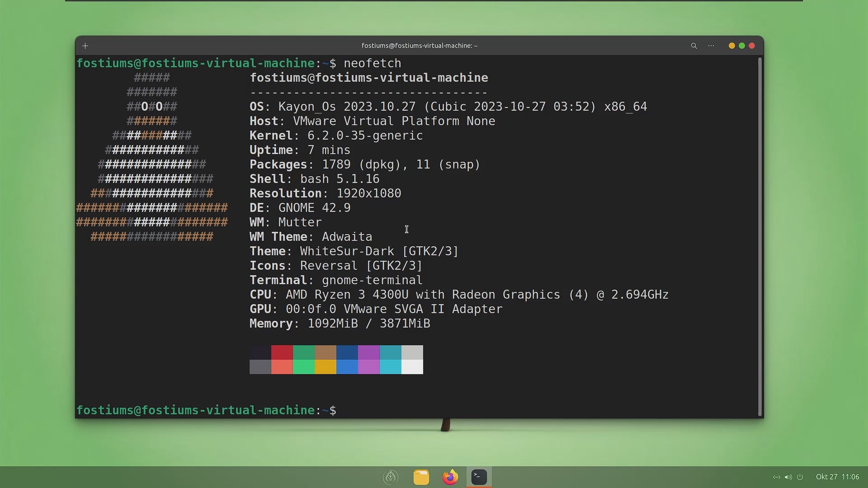Click GPU text 'VMware SVGA II Adapter'

coord(423,309)
